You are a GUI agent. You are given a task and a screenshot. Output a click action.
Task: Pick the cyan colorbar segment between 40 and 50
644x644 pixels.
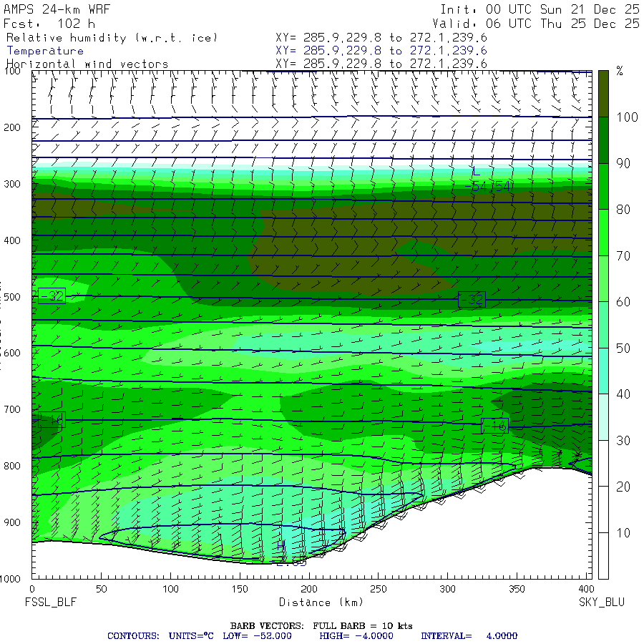pos(603,371)
